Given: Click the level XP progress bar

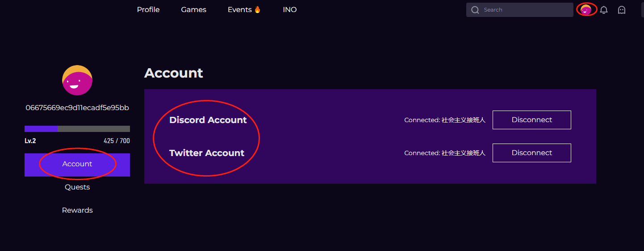Looking at the screenshot, I should tap(77, 129).
